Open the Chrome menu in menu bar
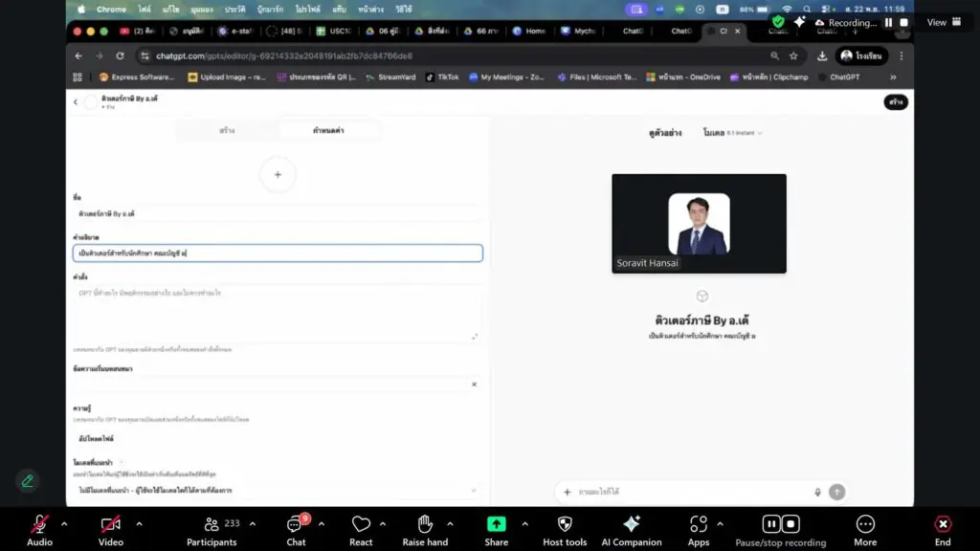This screenshot has height=551, width=980. click(111, 9)
